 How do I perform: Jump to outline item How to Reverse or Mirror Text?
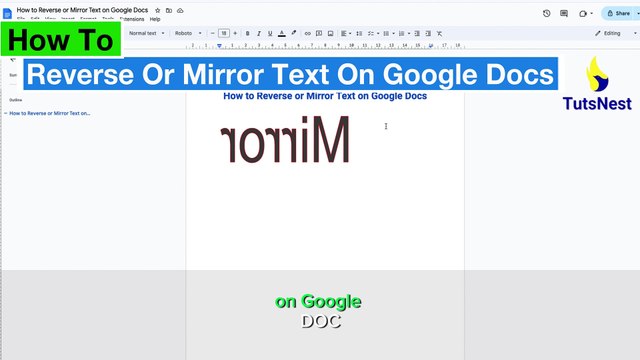[x=49, y=113]
